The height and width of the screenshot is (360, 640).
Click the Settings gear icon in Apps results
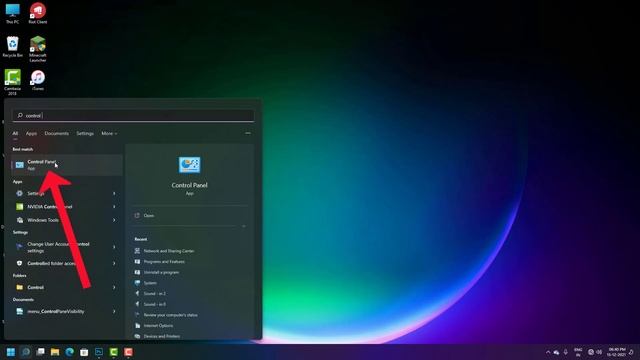19,193
